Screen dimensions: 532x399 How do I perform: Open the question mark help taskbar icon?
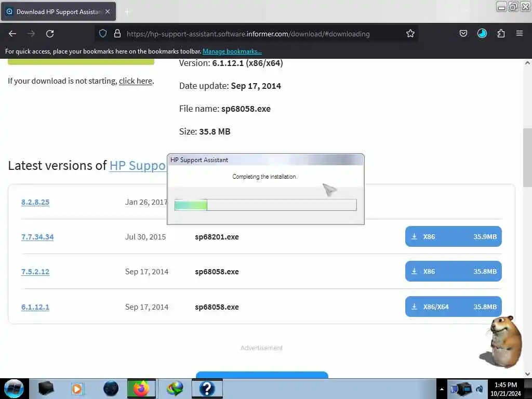pos(207,389)
